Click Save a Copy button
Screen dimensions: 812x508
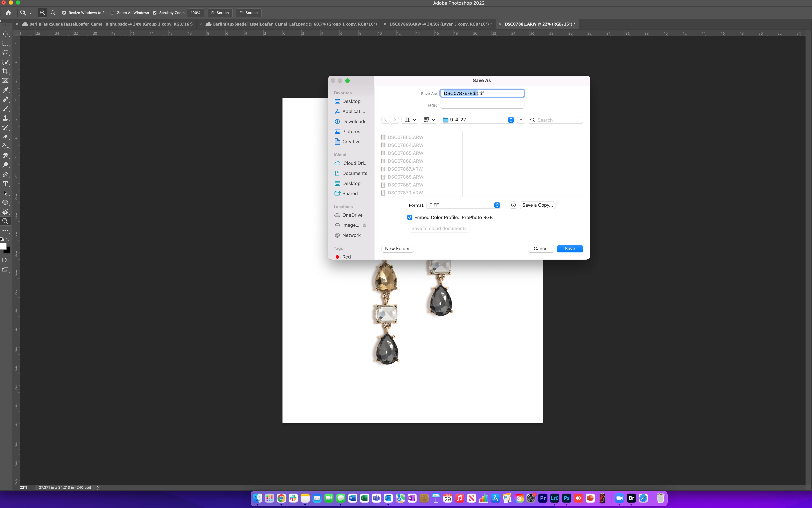point(537,205)
